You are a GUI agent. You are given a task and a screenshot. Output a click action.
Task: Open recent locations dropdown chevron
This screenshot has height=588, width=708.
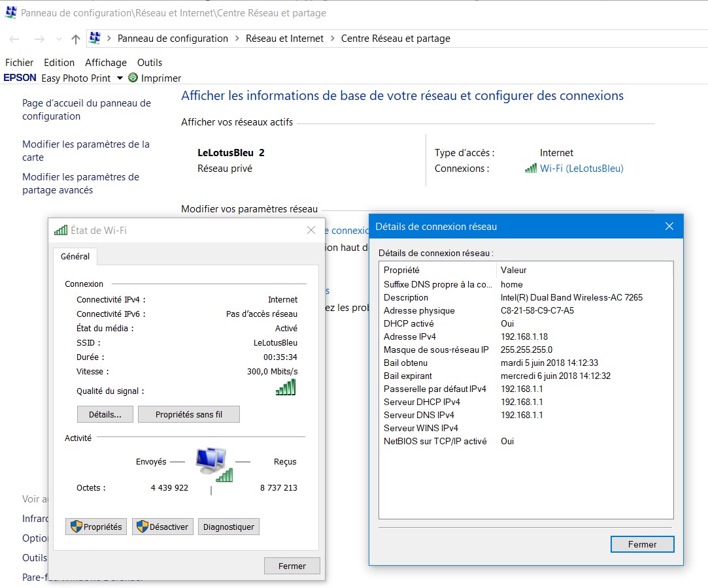pos(59,39)
